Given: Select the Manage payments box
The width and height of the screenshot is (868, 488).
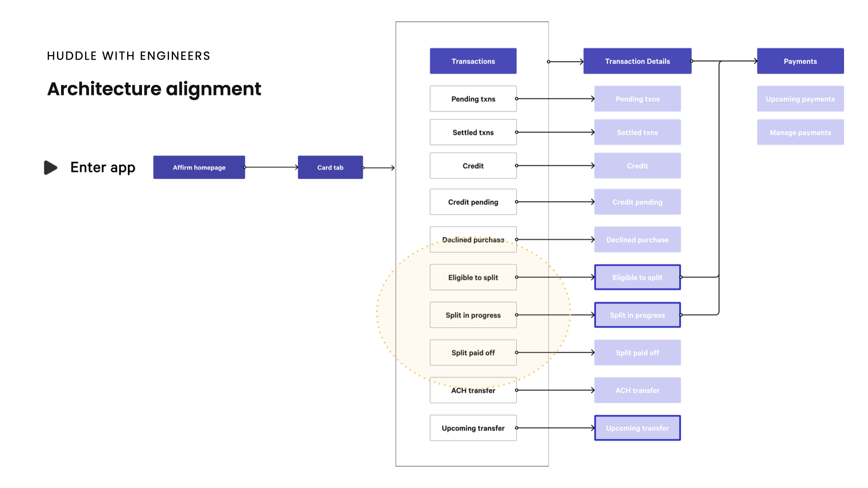Looking at the screenshot, I should click(x=800, y=132).
